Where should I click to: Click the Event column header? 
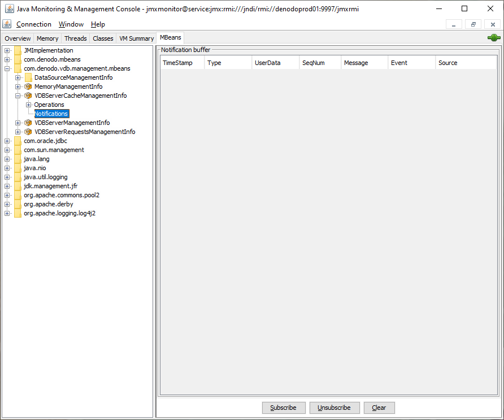(x=412, y=63)
